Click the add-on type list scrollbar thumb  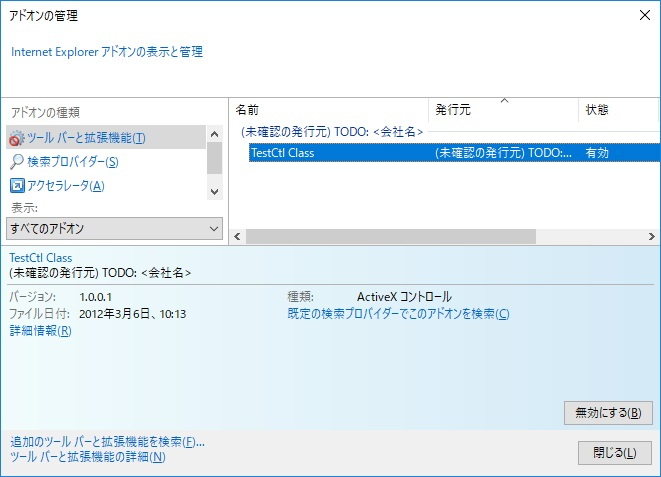point(214,158)
